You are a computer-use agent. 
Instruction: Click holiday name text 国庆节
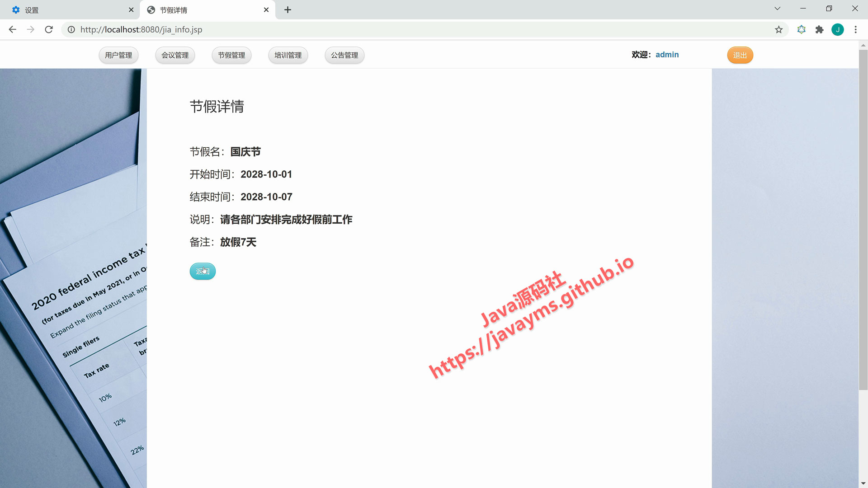tap(245, 152)
